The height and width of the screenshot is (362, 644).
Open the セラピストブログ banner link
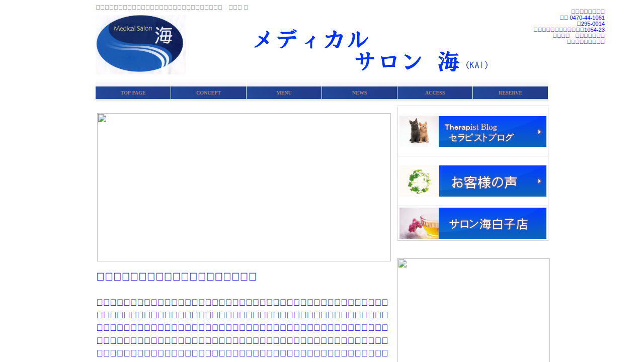click(x=492, y=132)
